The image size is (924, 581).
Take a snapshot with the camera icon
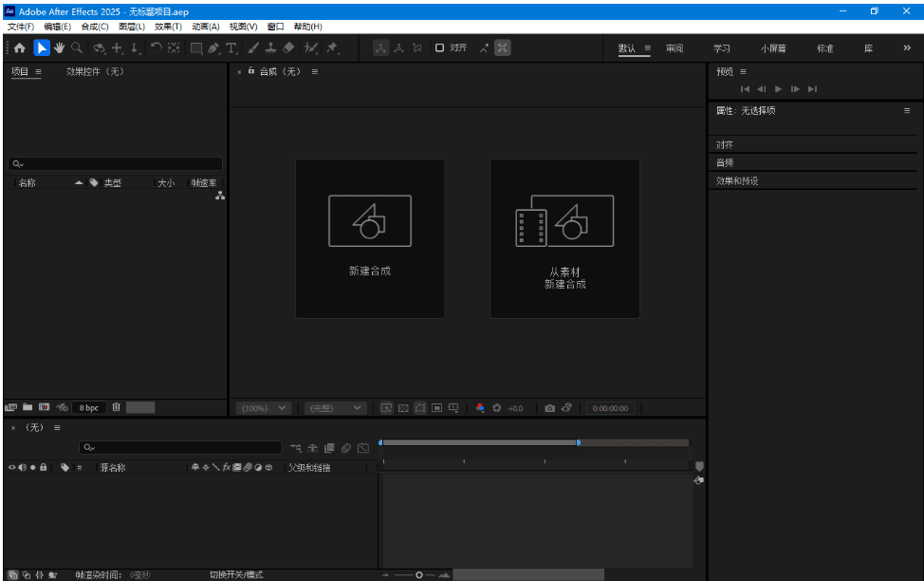550,408
